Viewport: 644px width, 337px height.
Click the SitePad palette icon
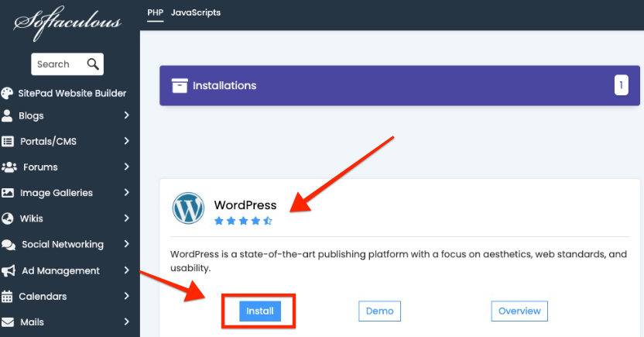pyautogui.click(x=7, y=93)
